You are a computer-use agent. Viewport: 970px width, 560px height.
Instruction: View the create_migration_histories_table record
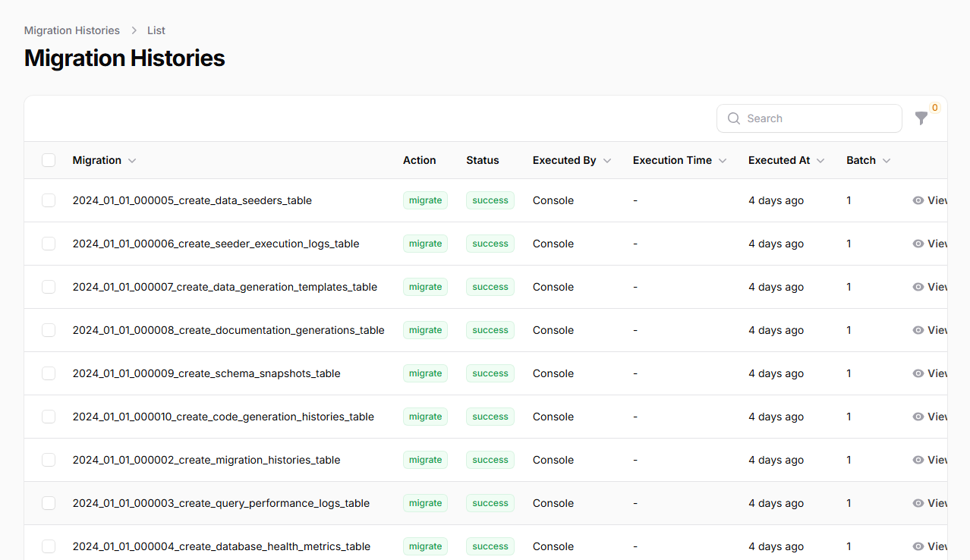(930, 460)
